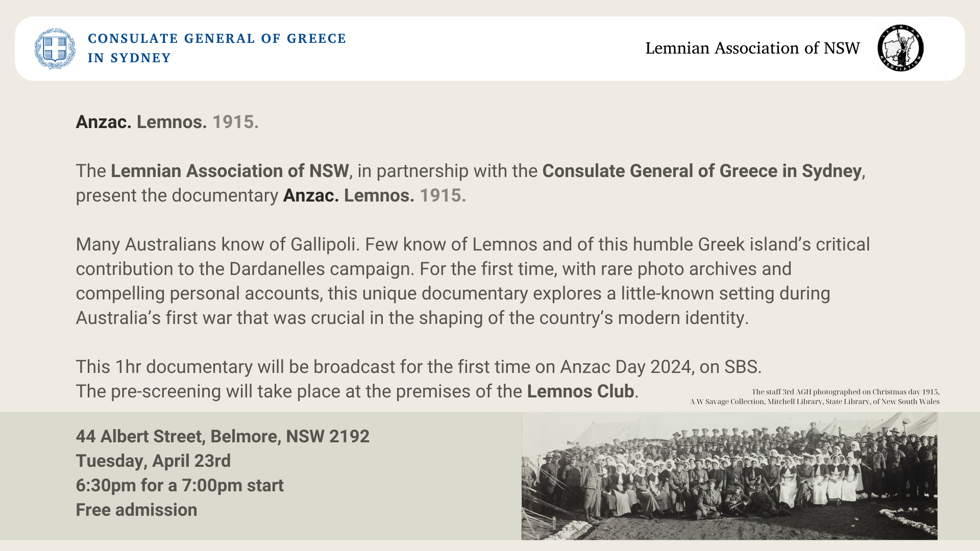
Task: Click bold Consulate General of Greece in paragraph
Action: (x=702, y=171)
